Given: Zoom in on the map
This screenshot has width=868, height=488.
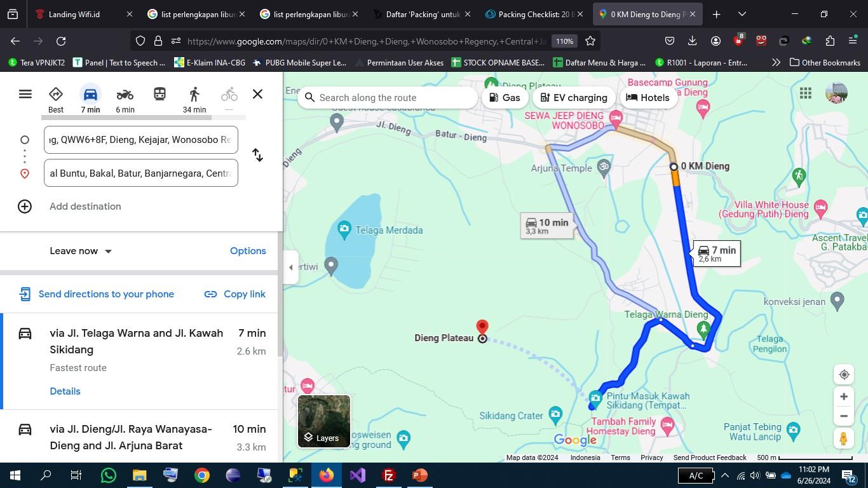Looking at the screenshot, I should click(844, 396).
